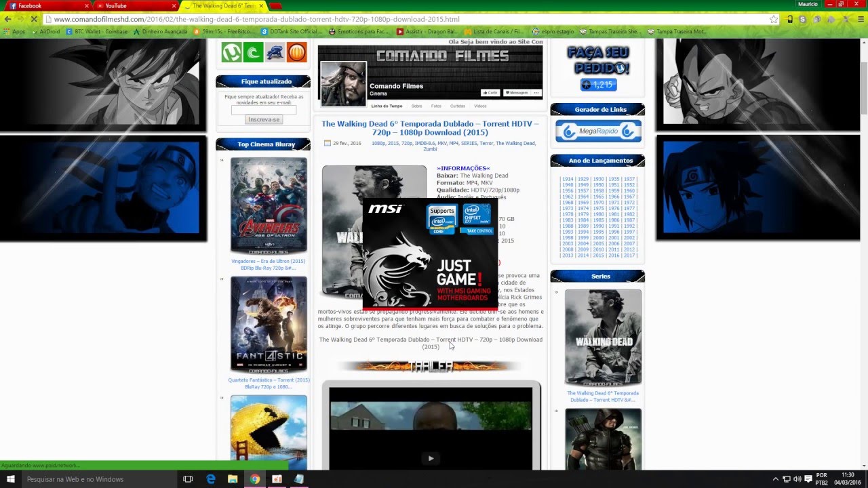Open Quarteto Fantástico – Torrent link
The width and height of the screenshot is (868, 488).
pyautogui.click(x=268, y=383)
